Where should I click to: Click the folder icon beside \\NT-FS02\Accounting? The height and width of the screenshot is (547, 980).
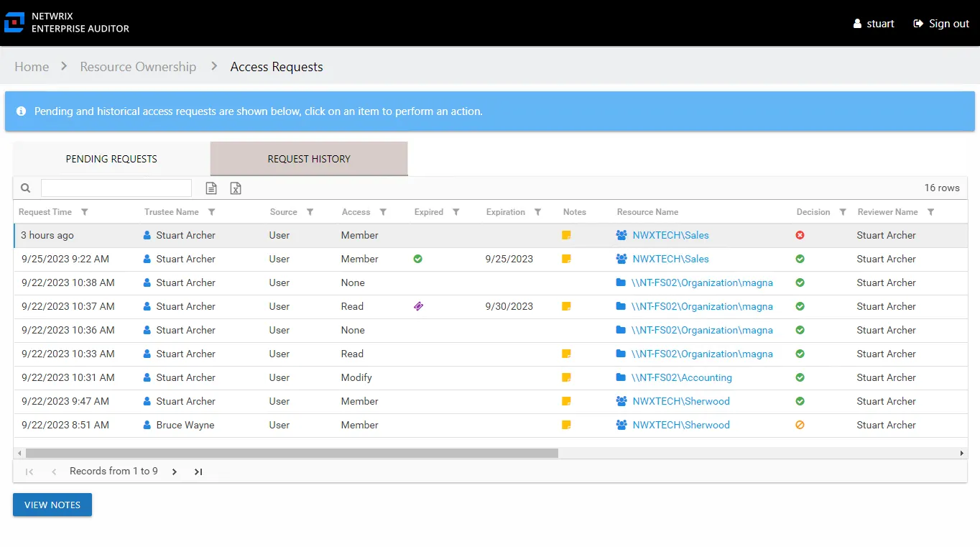[621, 377]
